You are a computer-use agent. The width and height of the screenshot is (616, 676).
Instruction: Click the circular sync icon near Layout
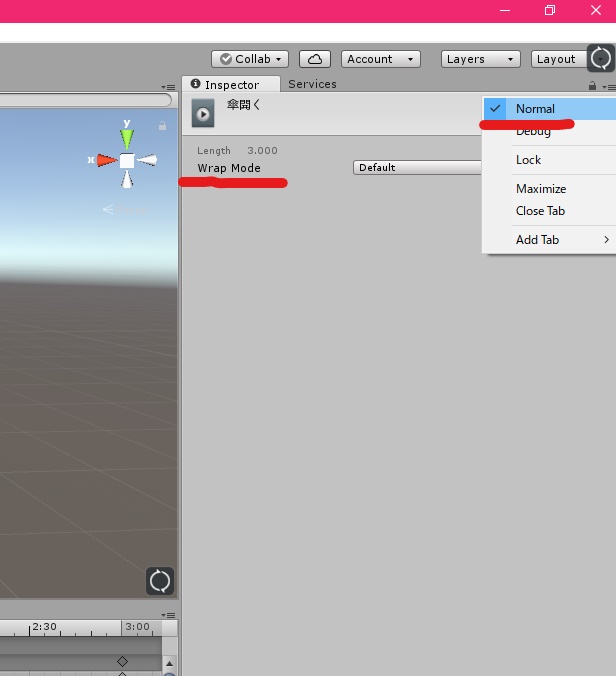pyautogui.click(x=601, y=58)
